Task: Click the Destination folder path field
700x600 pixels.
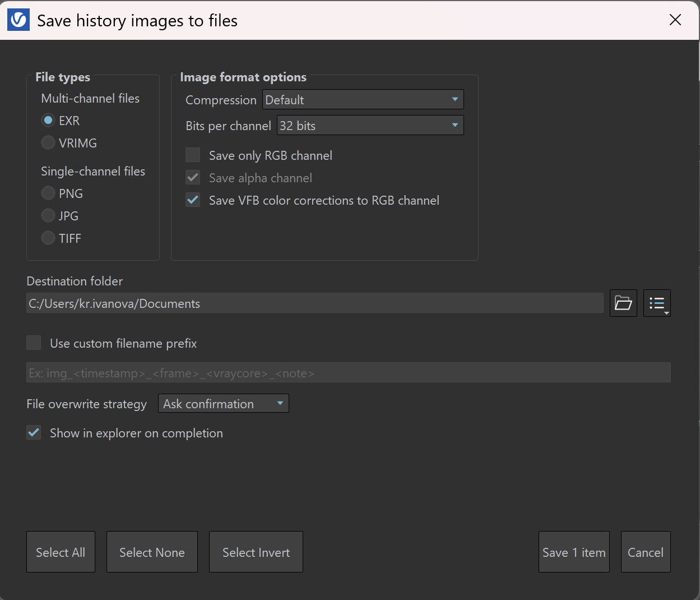Action: tap(315, 303)
